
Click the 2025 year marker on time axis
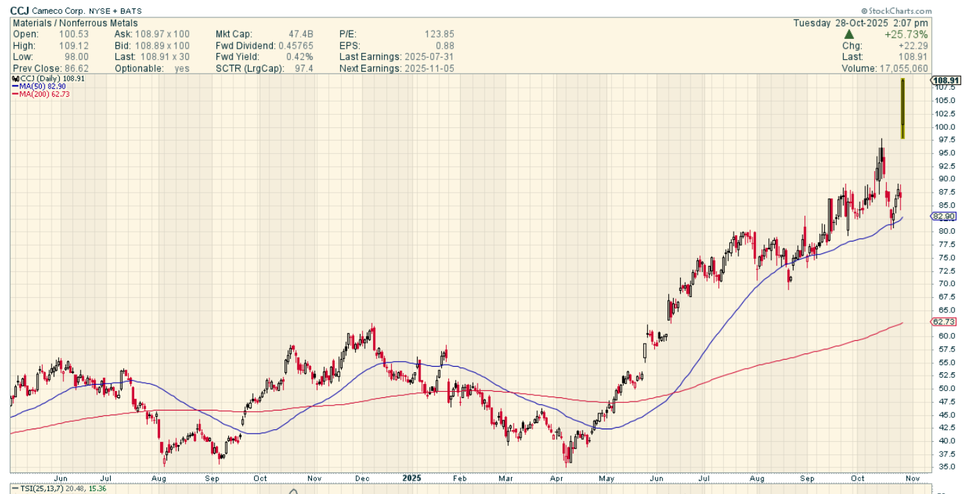(413, 478)
